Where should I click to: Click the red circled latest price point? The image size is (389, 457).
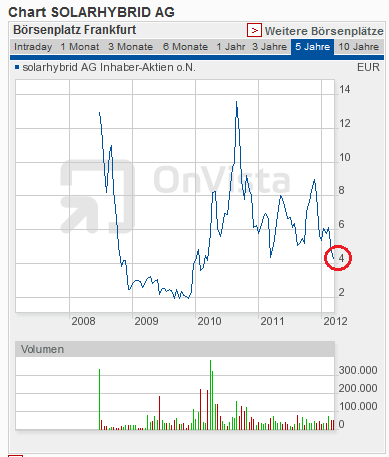(x=338, y=258)
